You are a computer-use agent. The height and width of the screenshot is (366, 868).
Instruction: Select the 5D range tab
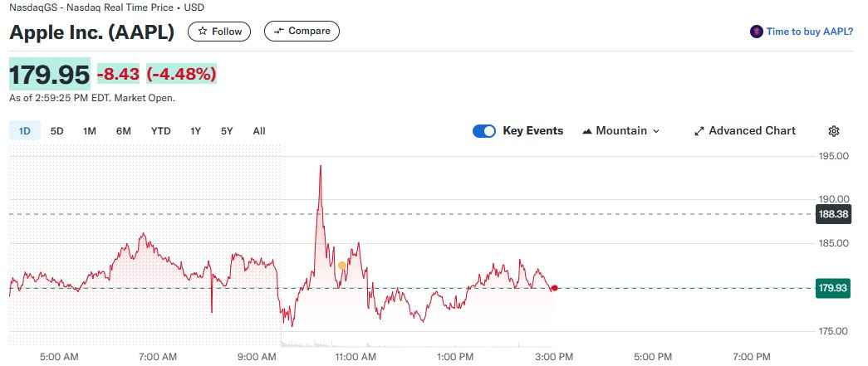click(x=57, y=131)
